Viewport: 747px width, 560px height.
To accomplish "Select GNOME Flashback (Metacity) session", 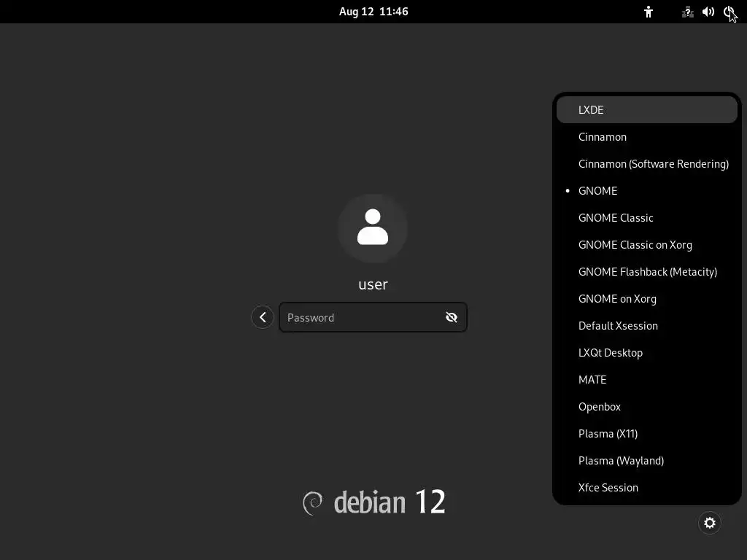I will (x=646, y=272).
